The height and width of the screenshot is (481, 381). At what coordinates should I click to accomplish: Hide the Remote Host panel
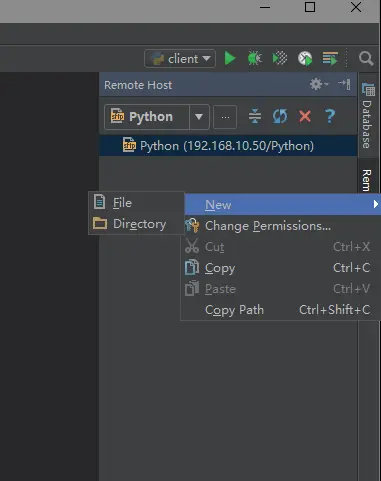pyautogui.click(x=344, y=84)
